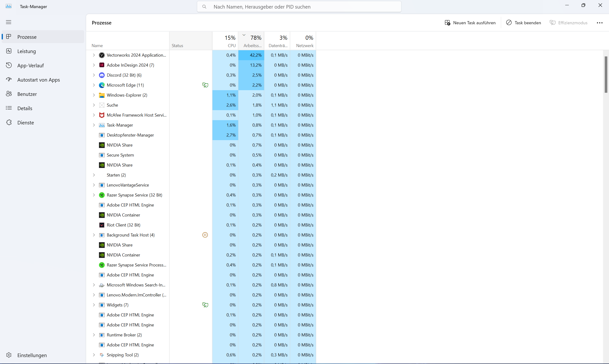The height and width of the screenshot is (364, 609).
Task: Click into the process search field
Action: (x=299, y=7)
